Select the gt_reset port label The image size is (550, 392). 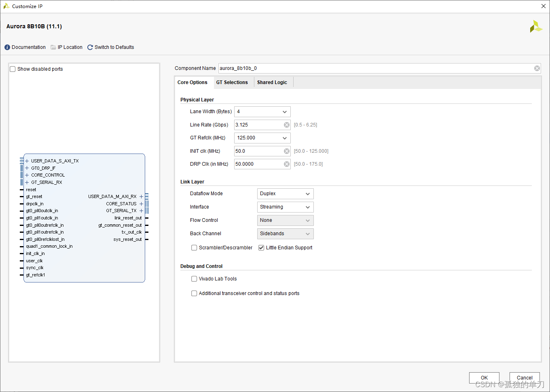coord(34,196)
